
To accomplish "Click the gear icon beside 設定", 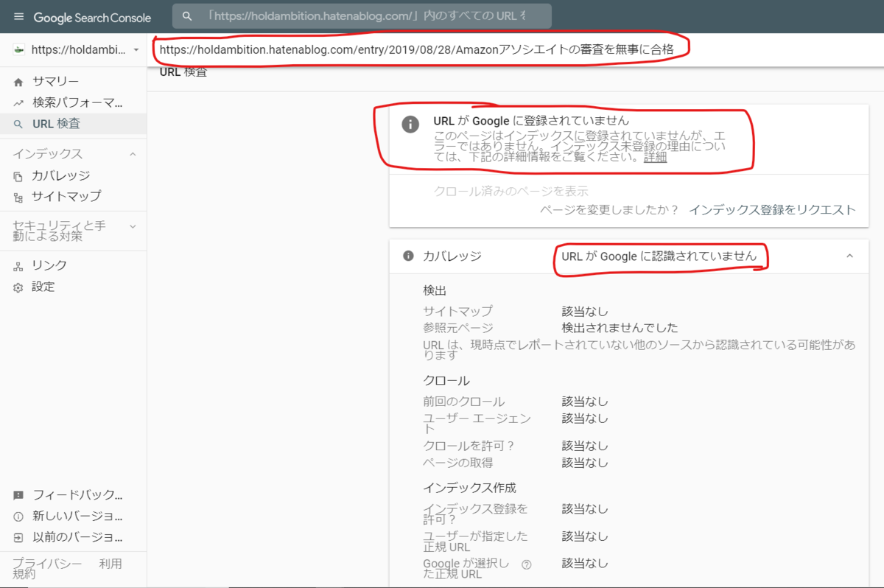I will tap(18, 287).
